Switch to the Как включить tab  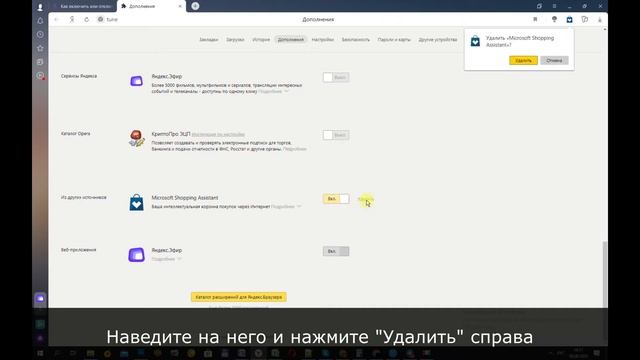[85, 6]
